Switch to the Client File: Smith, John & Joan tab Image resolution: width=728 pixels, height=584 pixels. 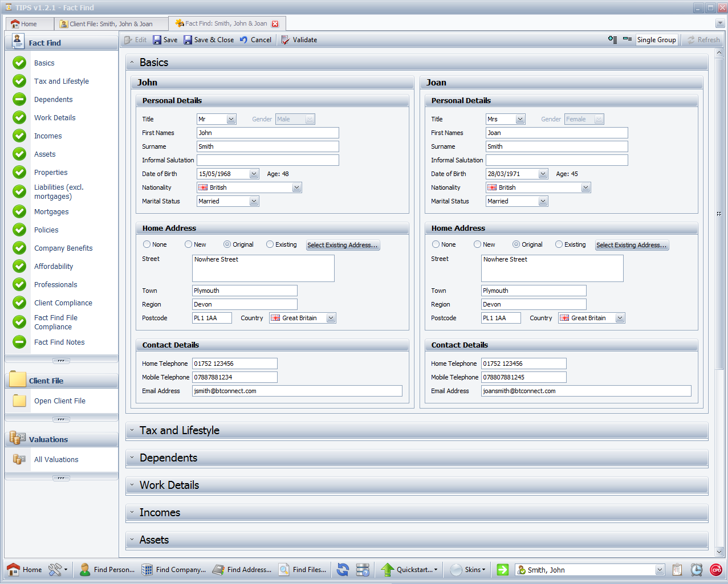click(111, 24)
